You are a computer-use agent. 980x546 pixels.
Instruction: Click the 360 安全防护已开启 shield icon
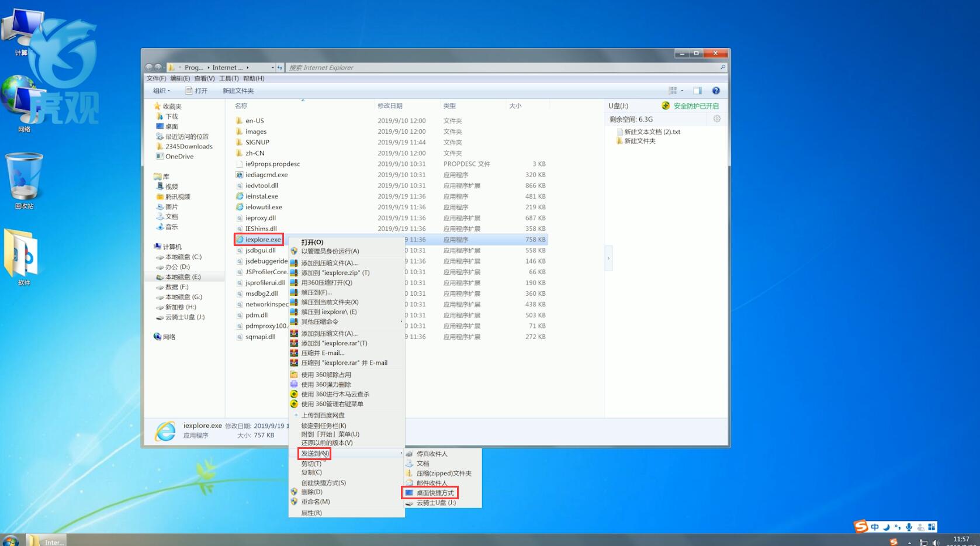point(666,106)
